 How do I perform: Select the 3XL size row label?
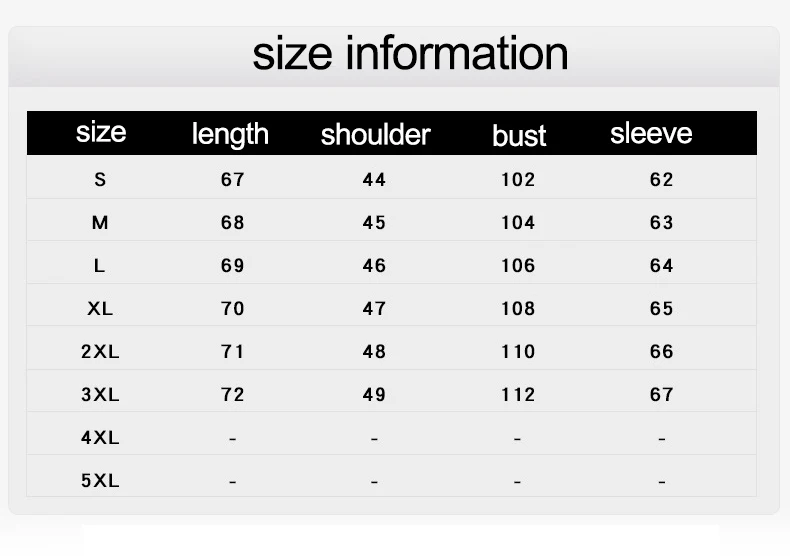tap(100, 394)
